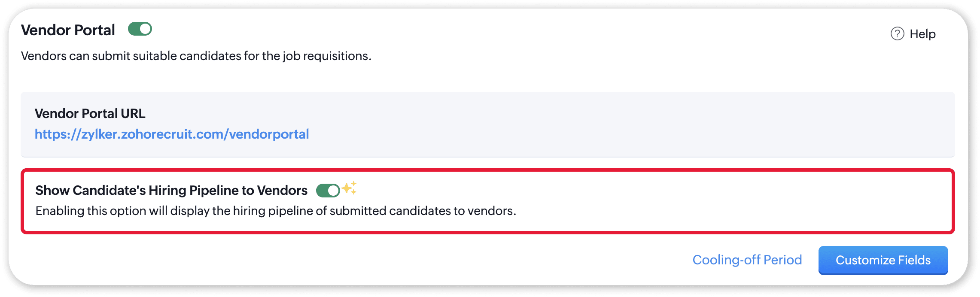The height and width of the screenshot is (297, 980).
Task: Click the Customize Fields button
Action: (x=883, y=260)
